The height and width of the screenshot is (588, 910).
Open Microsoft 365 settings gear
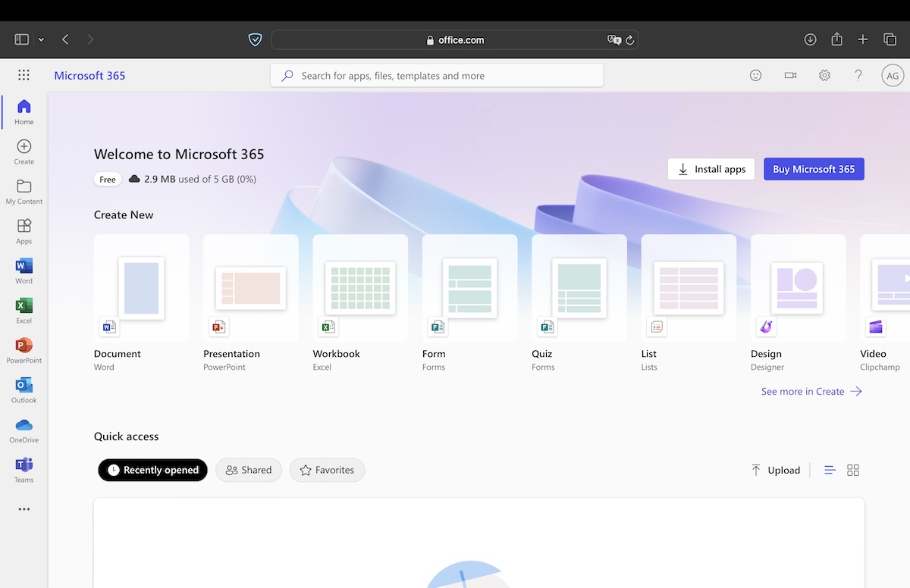pyautogui.click(x=824, y=75)
